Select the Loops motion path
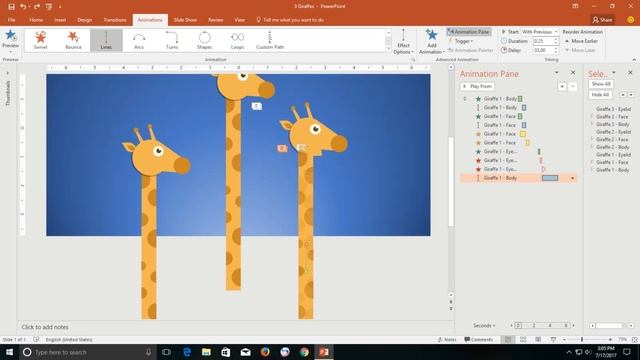This screenshot has width=640, height=360. point(237,40)
